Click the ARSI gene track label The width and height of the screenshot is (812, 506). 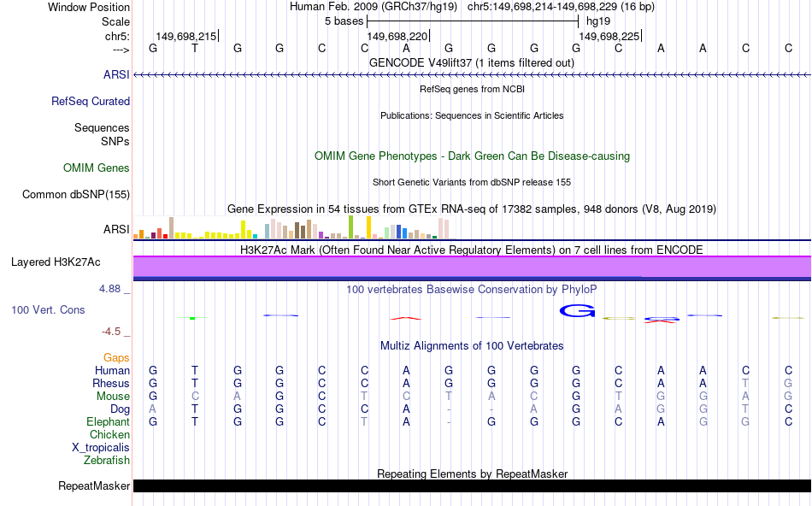click(116, 74)
